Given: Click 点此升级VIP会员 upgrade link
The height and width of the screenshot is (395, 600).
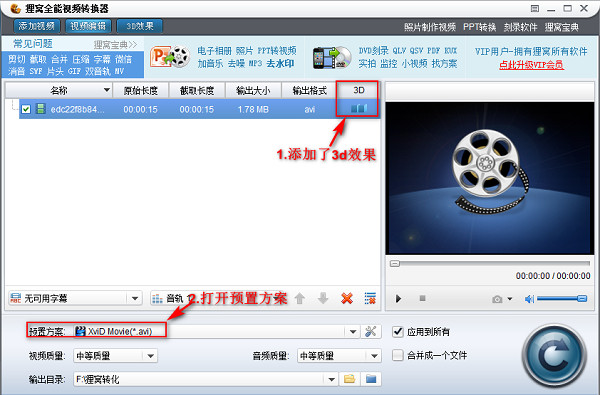Looking at the screenshot, I should pos(531,65).
